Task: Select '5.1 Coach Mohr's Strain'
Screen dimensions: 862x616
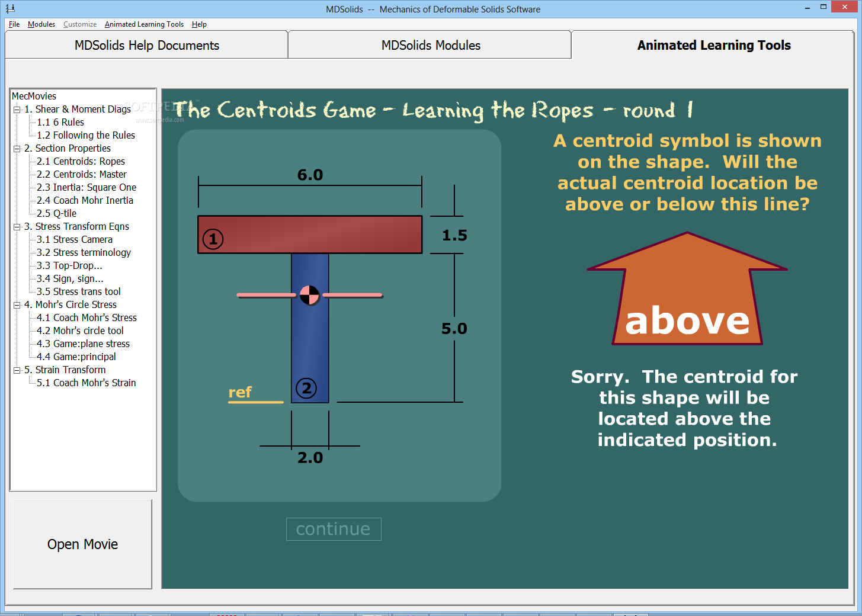Action: 86,383
